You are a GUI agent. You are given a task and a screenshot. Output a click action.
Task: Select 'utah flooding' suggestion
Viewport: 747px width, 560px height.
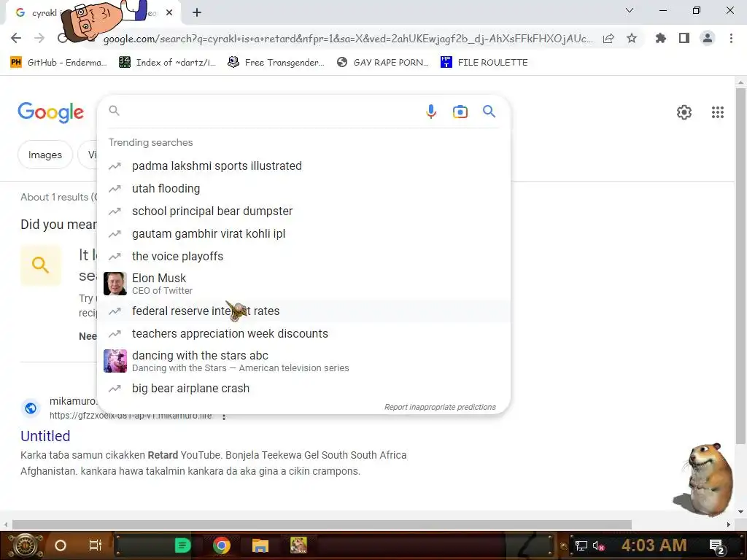pos(303,189)
